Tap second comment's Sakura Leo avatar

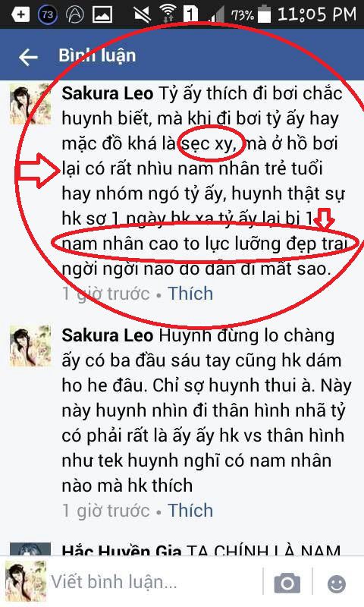(30, 346)
